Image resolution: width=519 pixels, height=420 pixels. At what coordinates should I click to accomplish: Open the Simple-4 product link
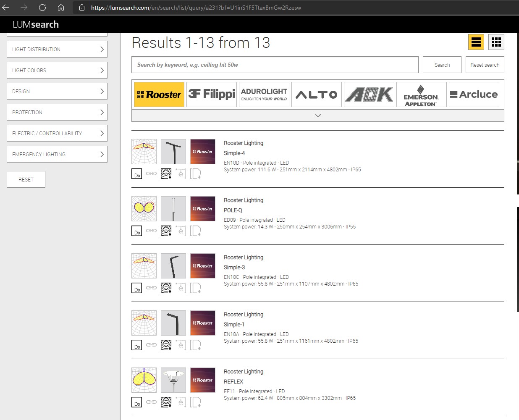(234, 153)
